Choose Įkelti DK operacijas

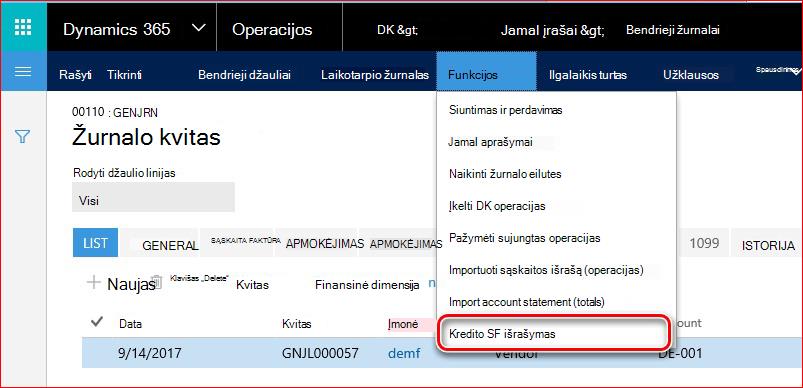click(497, 206)
